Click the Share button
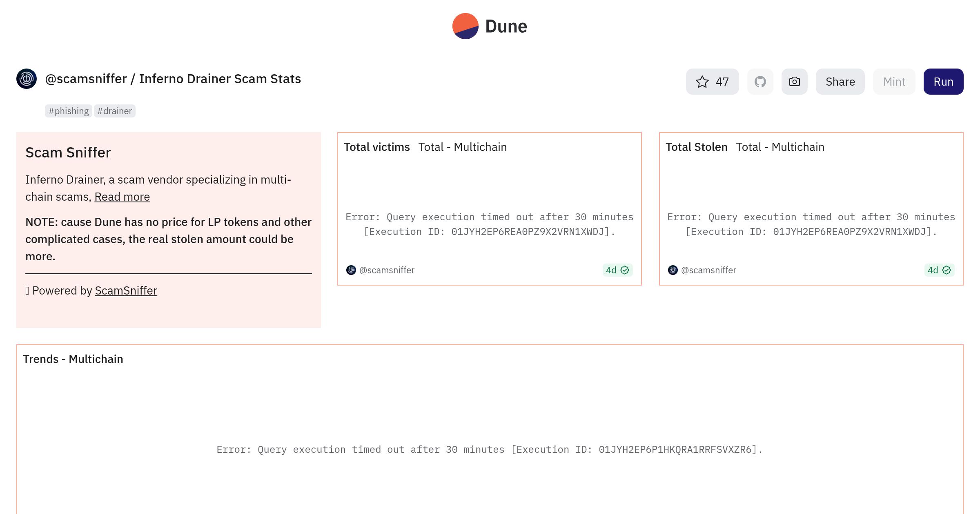 (840, 82)
